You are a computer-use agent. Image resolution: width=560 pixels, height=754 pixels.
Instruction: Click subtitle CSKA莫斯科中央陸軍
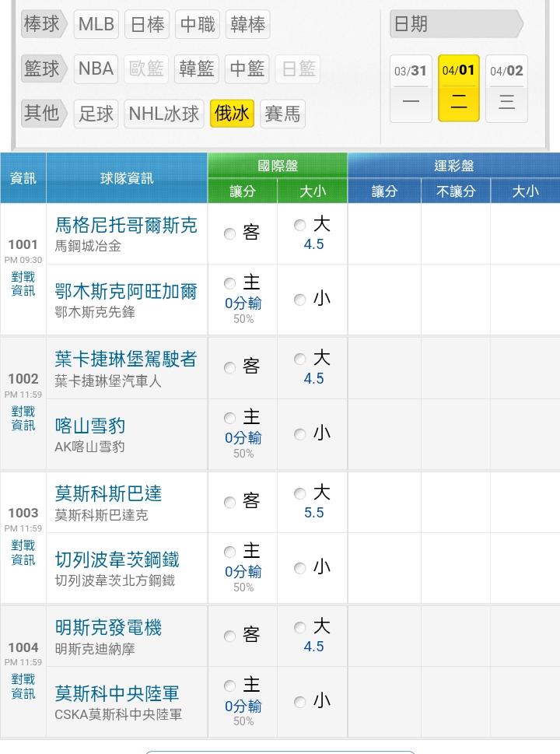tap(118, 714)
